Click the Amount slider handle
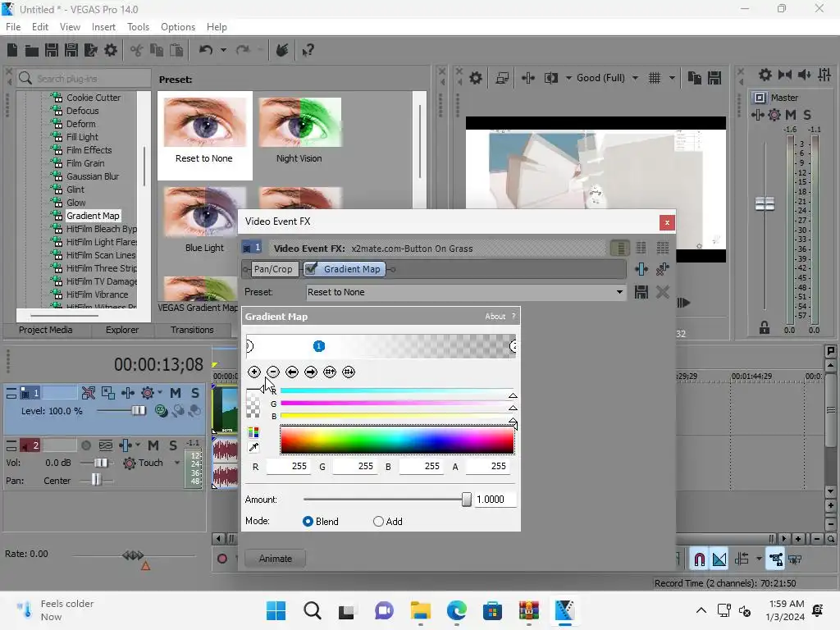840x630 pixels. click(467, 500)
